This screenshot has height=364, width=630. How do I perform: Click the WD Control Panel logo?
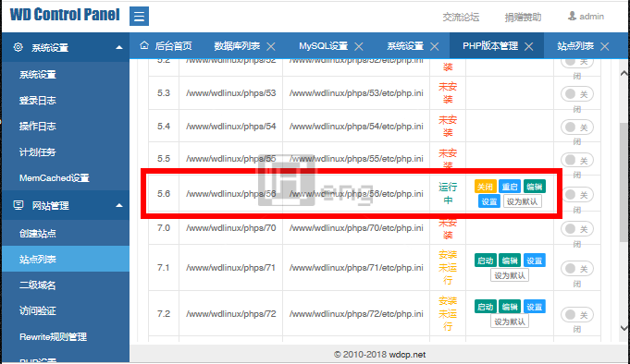pyautogui.click(x=65, y=15)
